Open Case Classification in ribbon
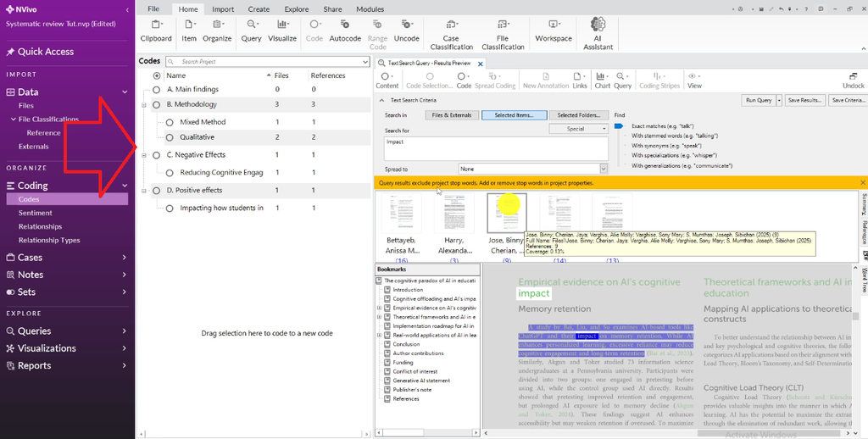Viewport: 868px width, 439px height. coord(451,35)
